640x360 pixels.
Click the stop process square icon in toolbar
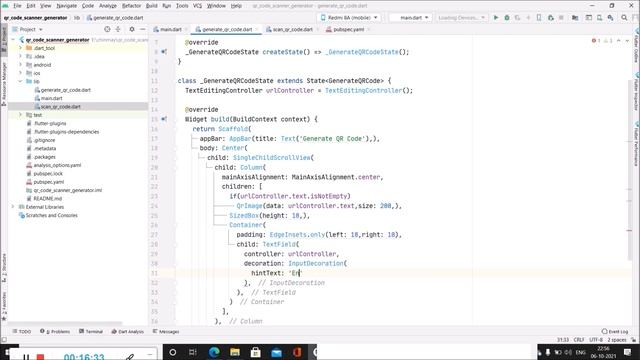pos(561,18)
